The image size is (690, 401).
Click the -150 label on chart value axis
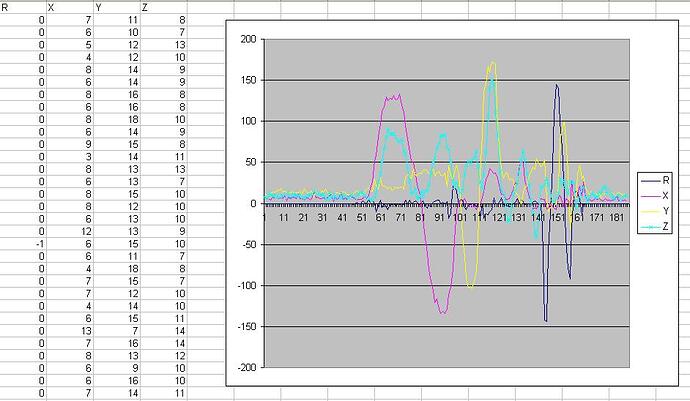[x=247, y=326]
